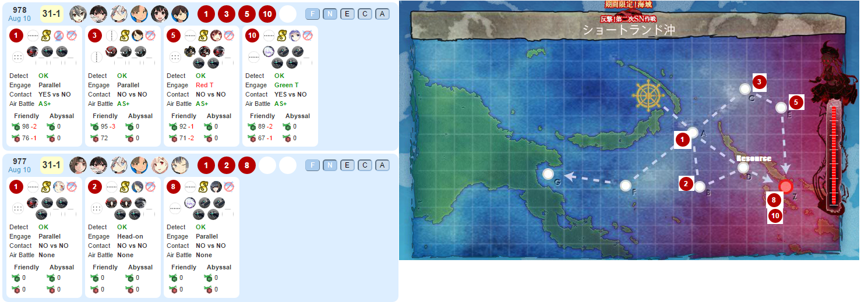This screenshot has height=302, width=868.
Task: Click the red boss HP gauge on the map
Action: (834, 156)
